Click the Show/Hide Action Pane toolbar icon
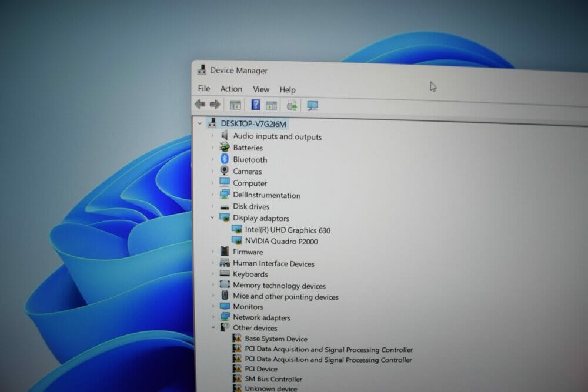588x392 pixels. (x=271, y=106)
